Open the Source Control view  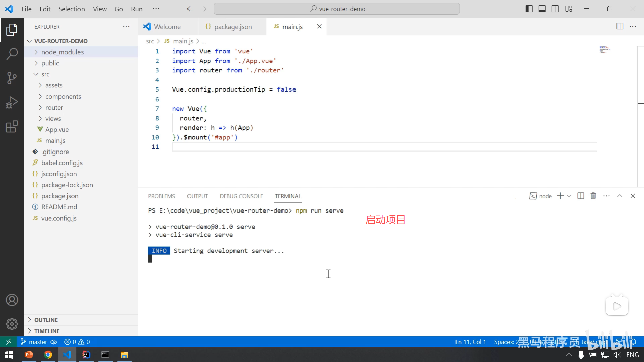point(12,78)
